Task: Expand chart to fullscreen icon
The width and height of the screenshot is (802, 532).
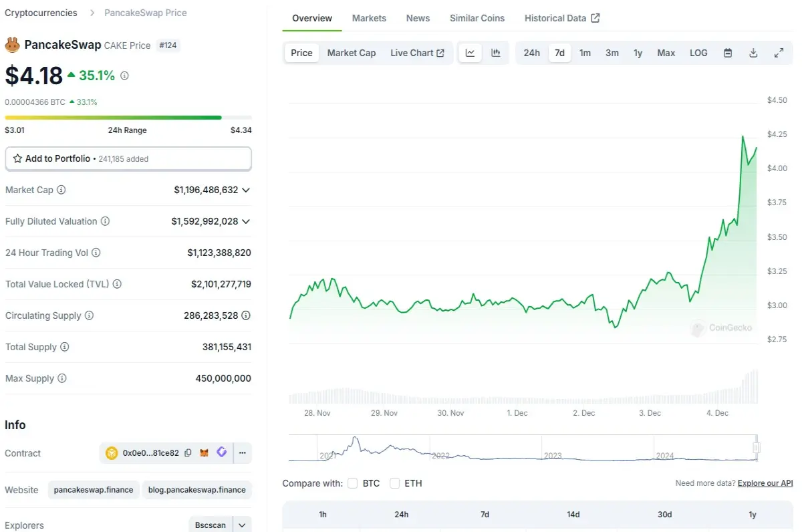Action: coord(779,53)
